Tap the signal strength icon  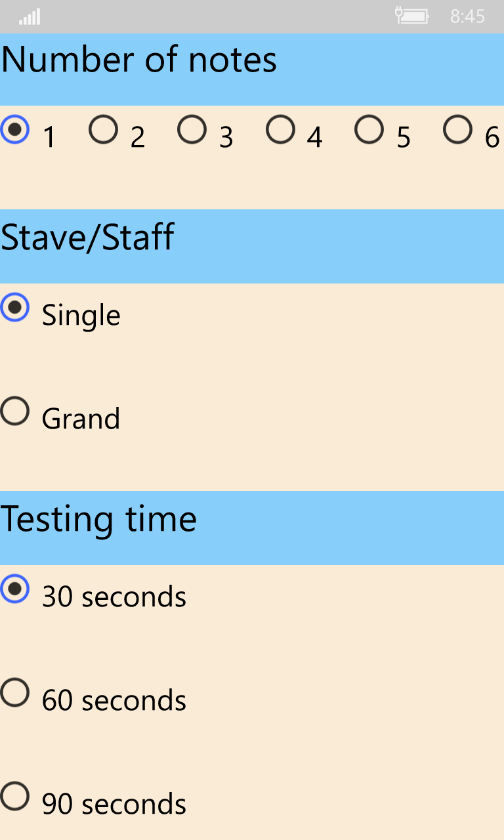(30, 16)
